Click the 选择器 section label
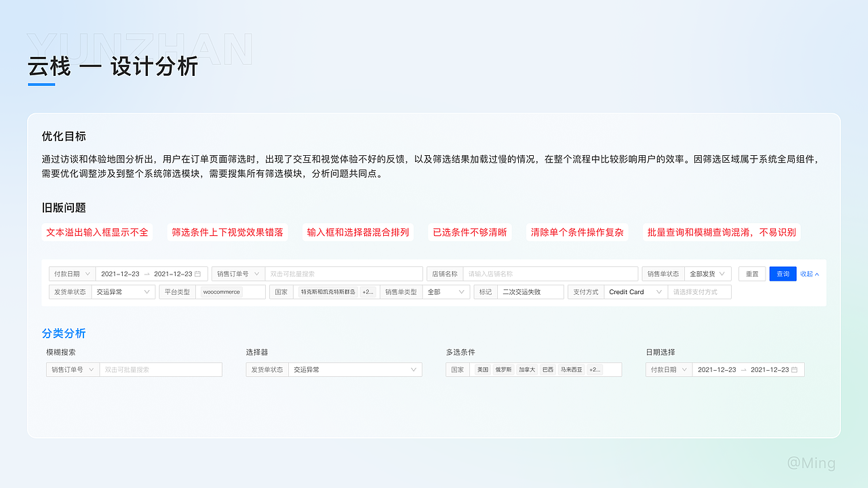 tap(257, 352)
